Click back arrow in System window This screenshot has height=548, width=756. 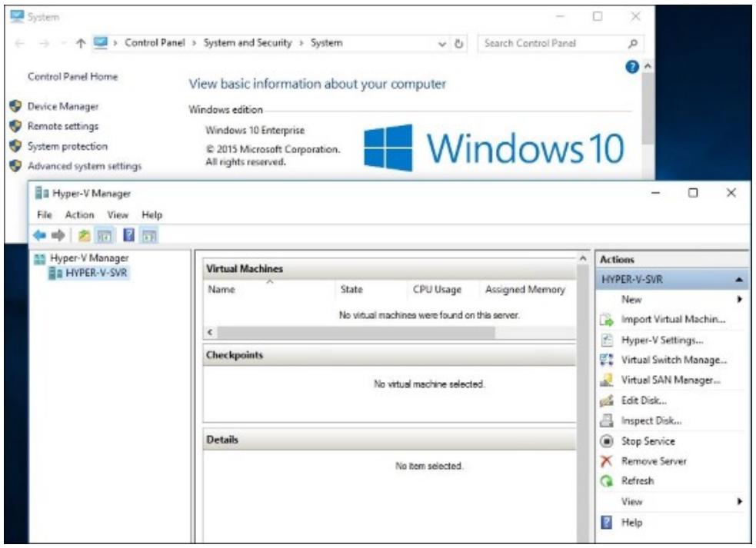[20, 43]
